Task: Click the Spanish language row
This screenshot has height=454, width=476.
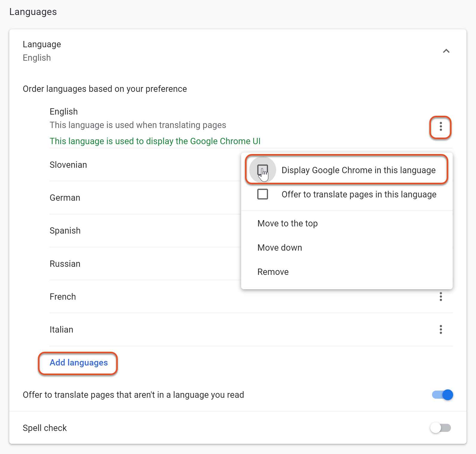Action: coord(65,231)
